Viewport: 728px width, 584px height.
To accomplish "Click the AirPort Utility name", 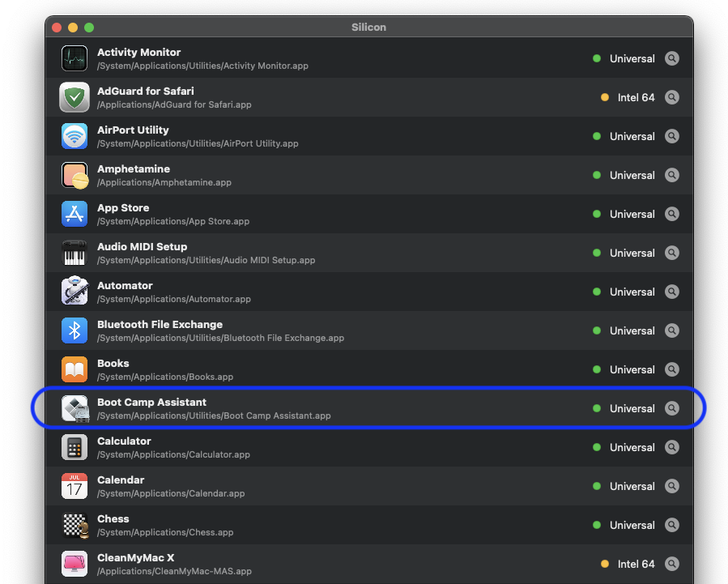I will [133, 130].
